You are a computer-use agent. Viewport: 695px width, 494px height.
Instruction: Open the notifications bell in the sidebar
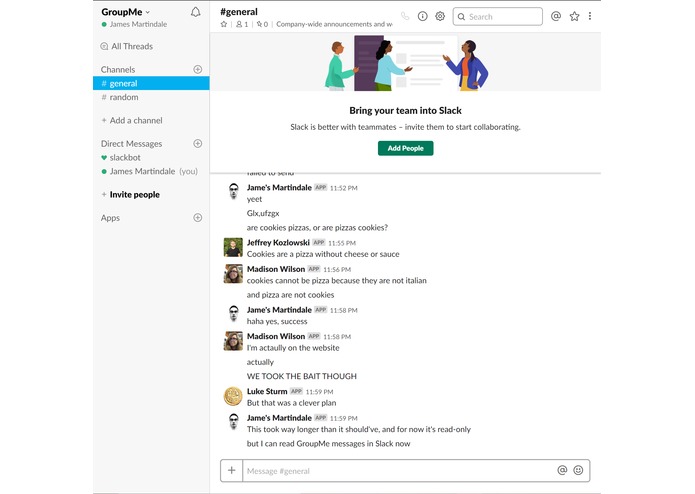[195, 12]
